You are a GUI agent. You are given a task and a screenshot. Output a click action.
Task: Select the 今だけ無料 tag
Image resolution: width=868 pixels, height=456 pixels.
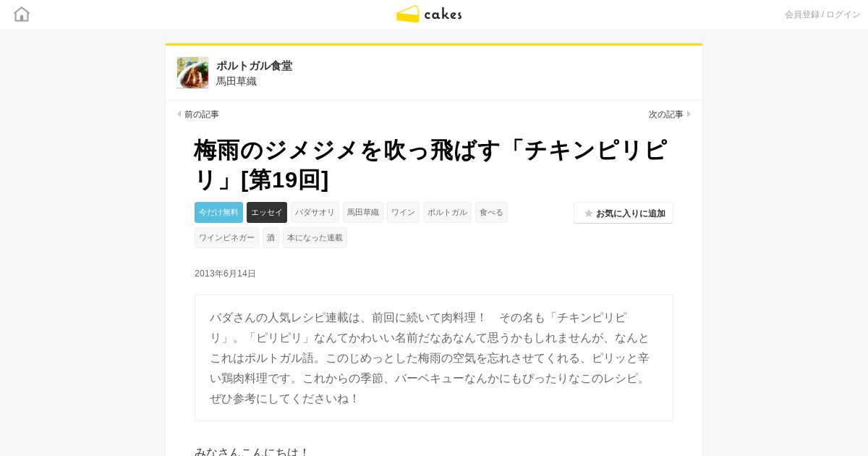tap(218, 212)
